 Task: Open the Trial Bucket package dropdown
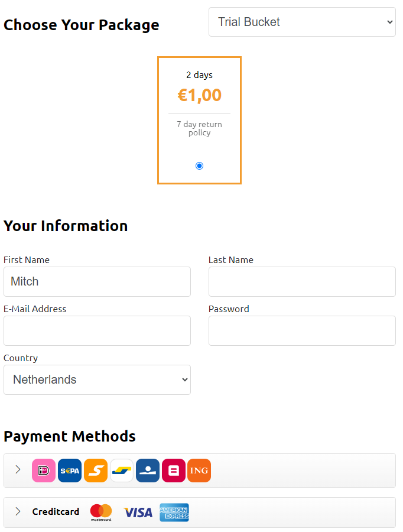coord(302,22)
